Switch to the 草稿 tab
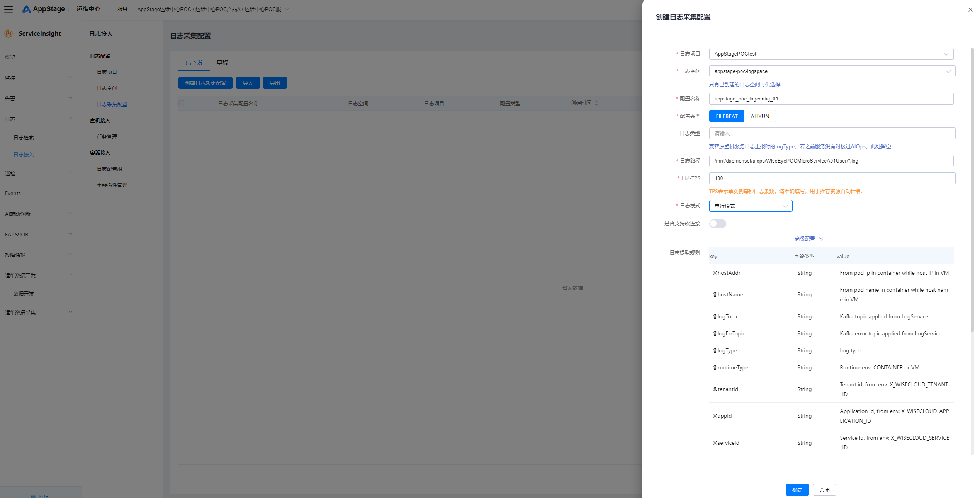This screenshot has height=498, width=980. (222, 63)
